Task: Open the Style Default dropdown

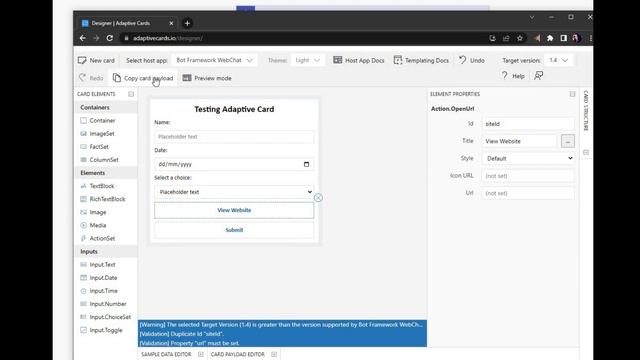Action: click(x=528, y=158)
